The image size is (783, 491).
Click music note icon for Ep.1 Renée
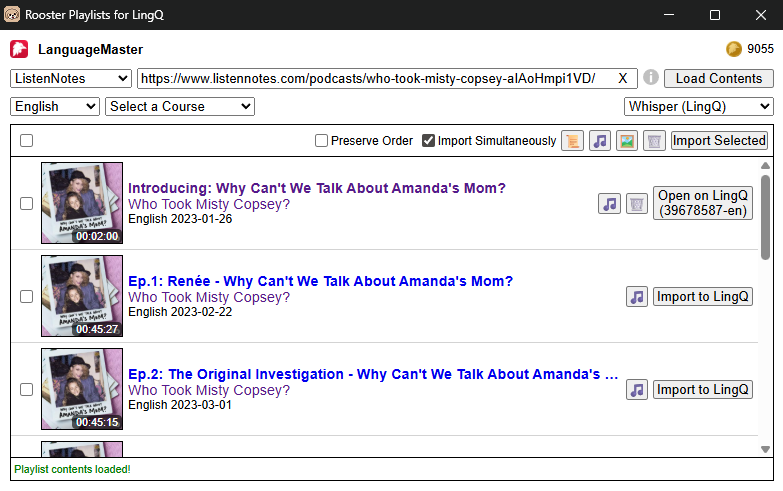tap(637, 297)
